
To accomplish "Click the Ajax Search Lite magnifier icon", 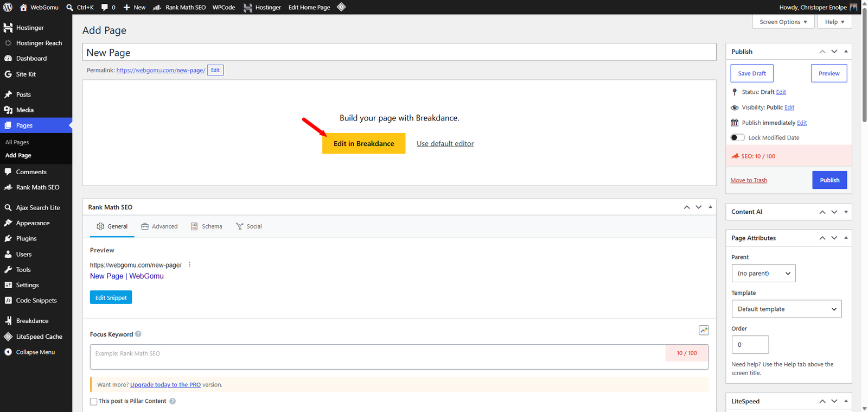I will tap(8, 208).
